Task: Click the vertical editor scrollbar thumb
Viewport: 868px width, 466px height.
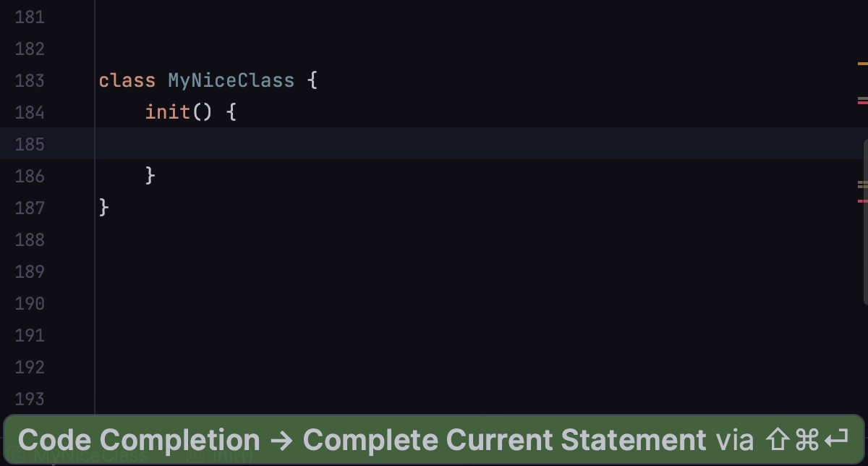Action: pyautogui.click(x=865, y=221)
